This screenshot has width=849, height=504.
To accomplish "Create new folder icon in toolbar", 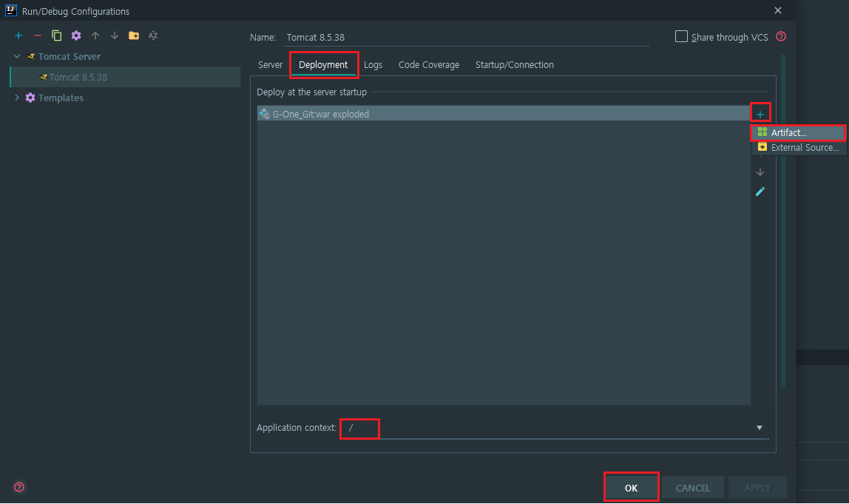I will (134, 35).
